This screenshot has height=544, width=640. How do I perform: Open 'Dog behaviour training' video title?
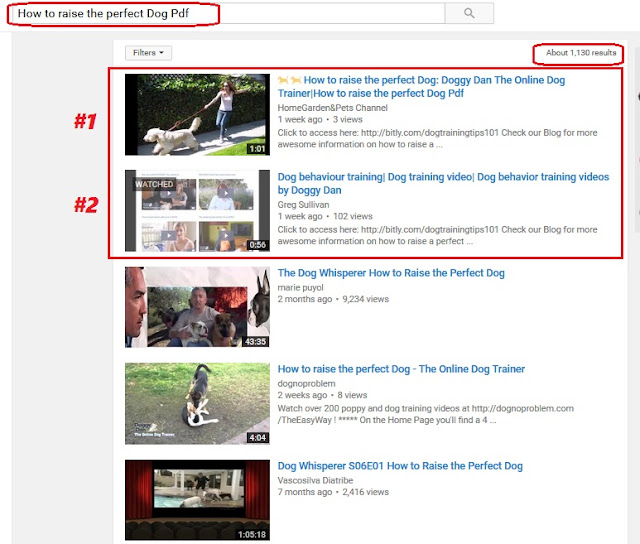coord(443,183)
